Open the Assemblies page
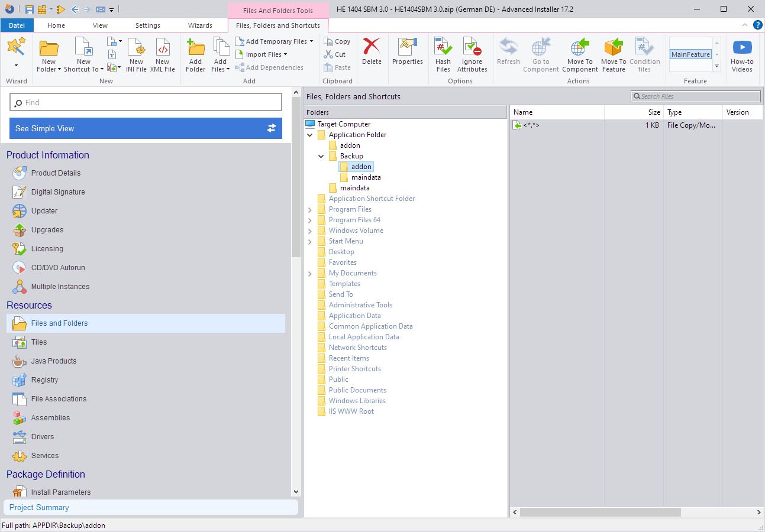The image size is (765, 532). tap(50, 418)
